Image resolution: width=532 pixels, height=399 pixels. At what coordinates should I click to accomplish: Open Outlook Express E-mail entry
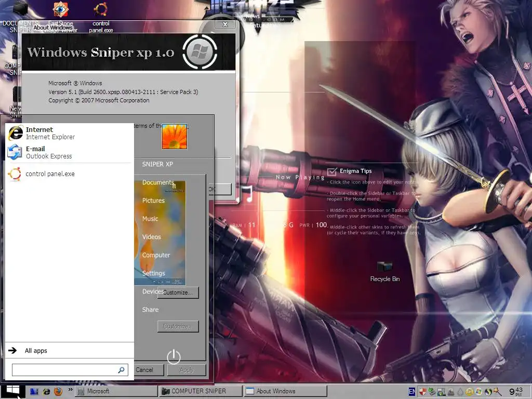[x=70, y=152]
